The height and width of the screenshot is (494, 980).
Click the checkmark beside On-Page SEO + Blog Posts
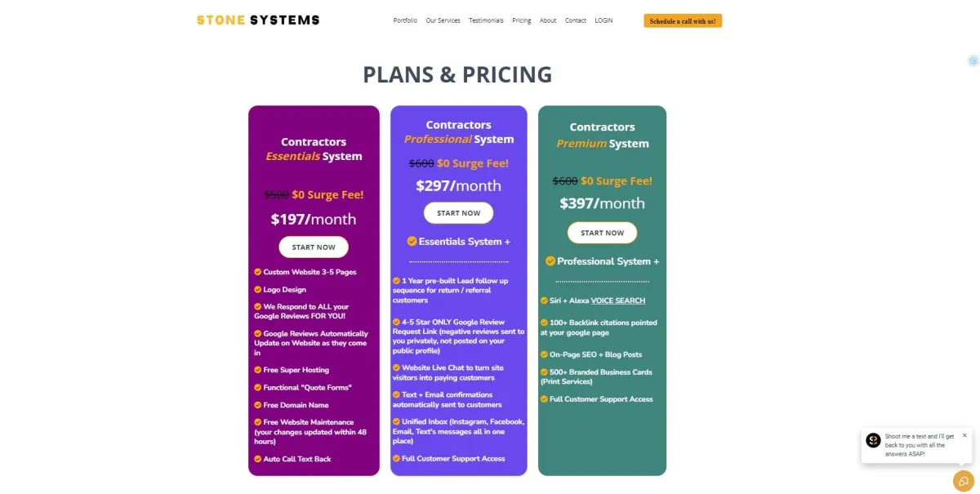point(544,354)
